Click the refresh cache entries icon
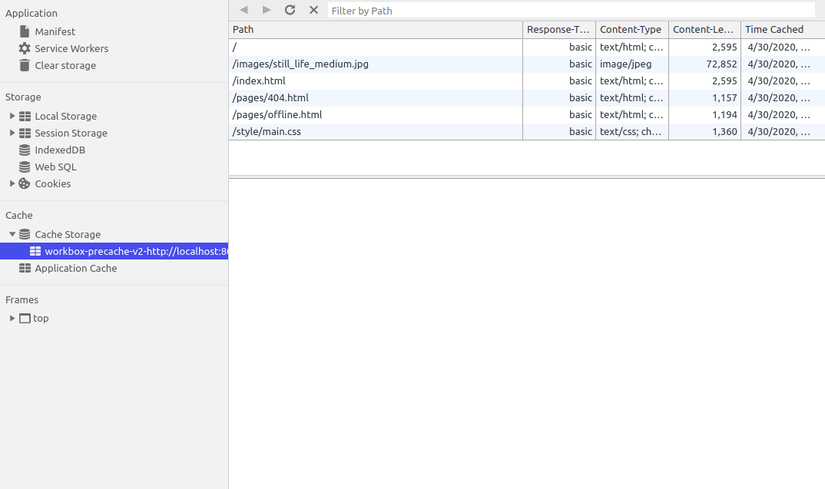The width and height of the screenshot is (825, 489). pyautogui.click(x=290, y=10)
